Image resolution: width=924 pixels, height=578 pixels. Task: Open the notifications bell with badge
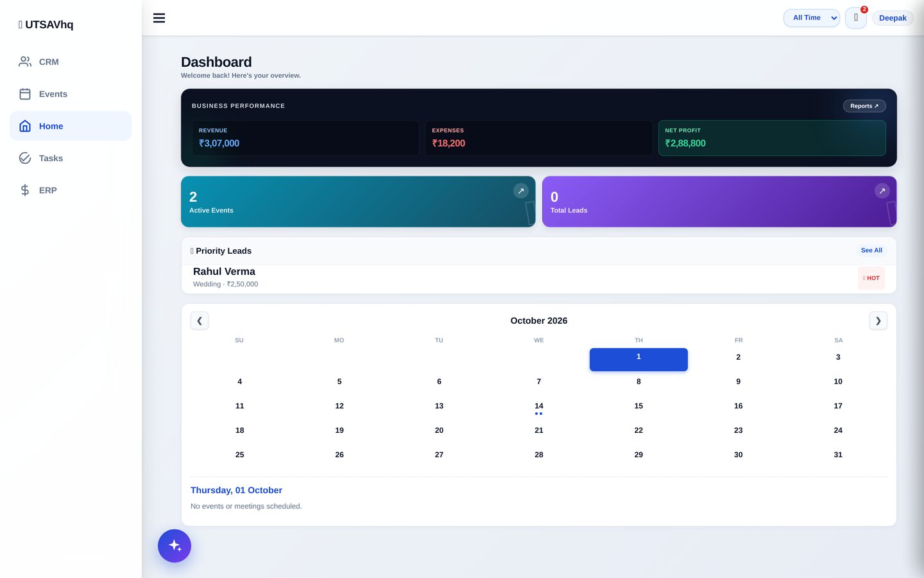(856, 18)
